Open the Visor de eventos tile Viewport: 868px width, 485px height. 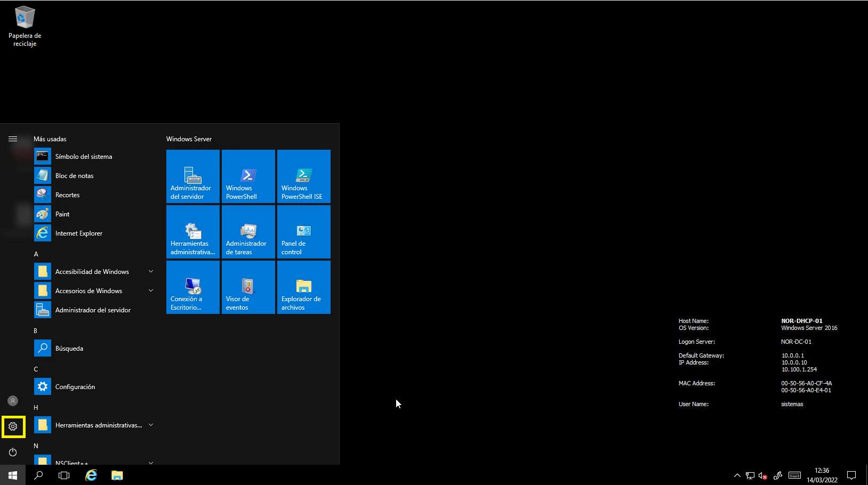[248, 287]
